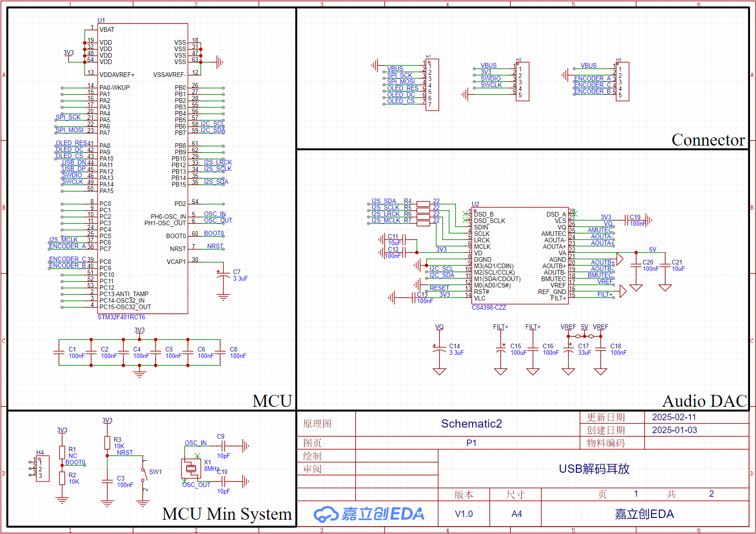The image size is (756, 534).
Task: Click the update date 2025-02-11
Action: tap(674, 417)
